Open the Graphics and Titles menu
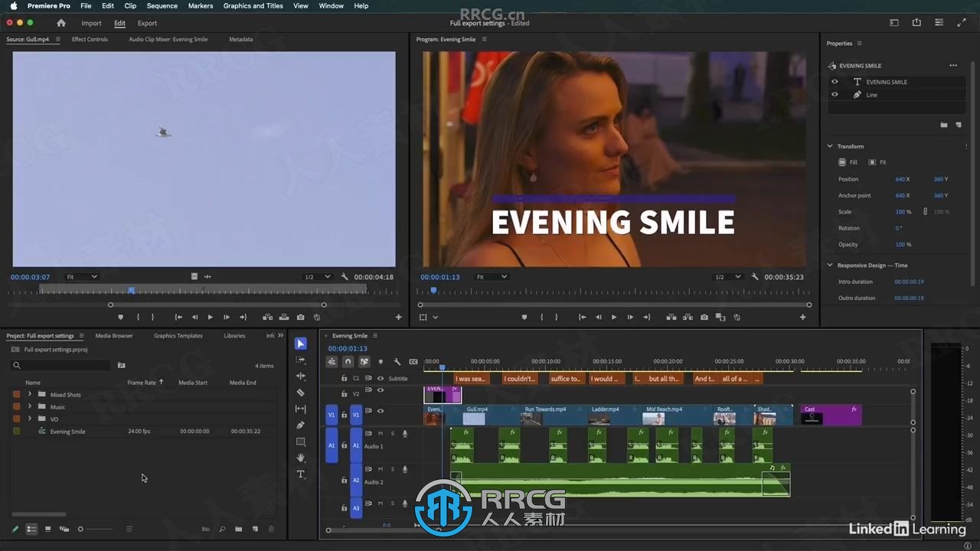 pos(253,5)
